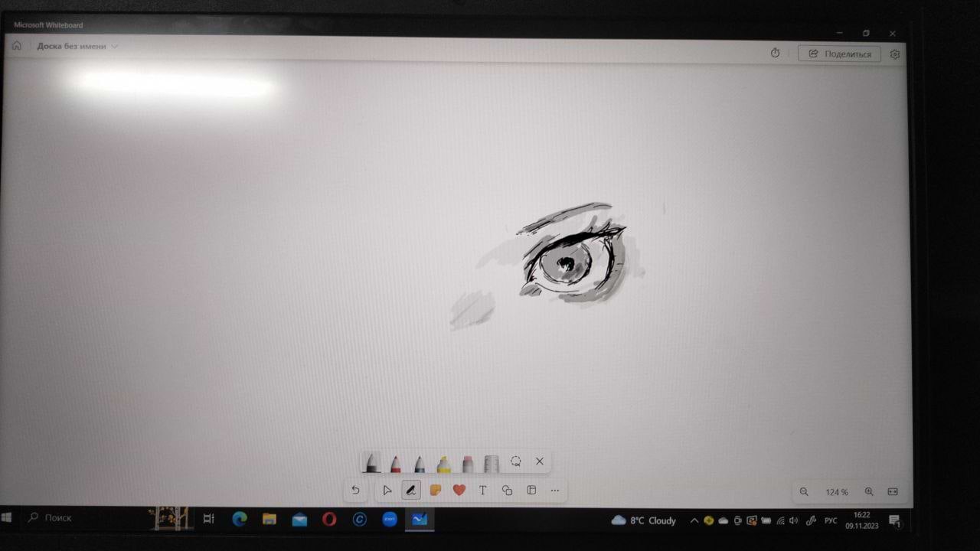980x551 pixels.
Task: Click the Поделиться share button
Action: [839, 54]
